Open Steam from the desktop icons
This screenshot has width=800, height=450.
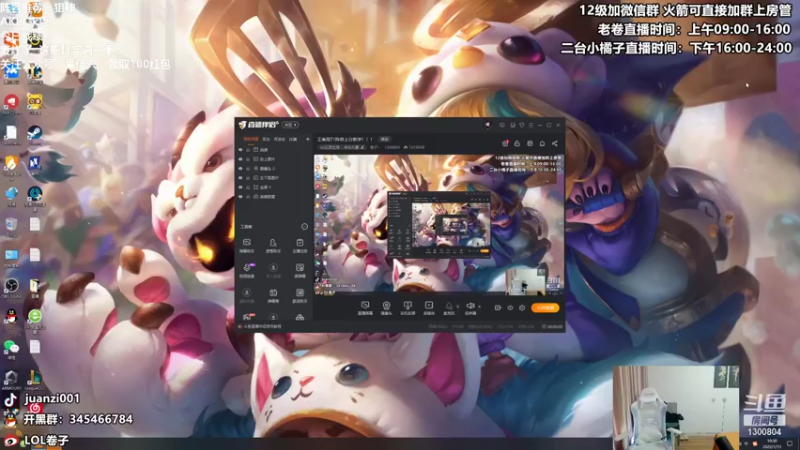coord(34,134)
